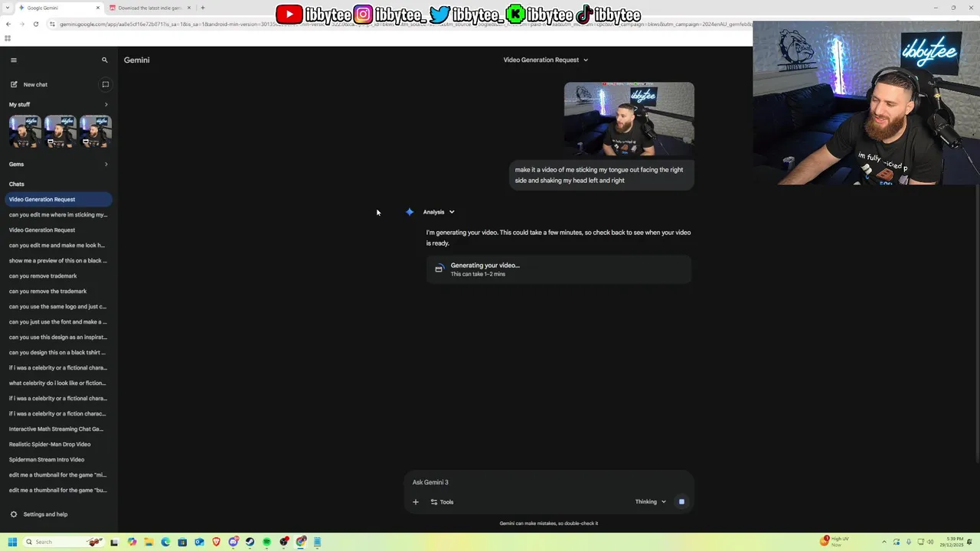
Task: Open Microsoft Edge from the taskbar
Action: [x=165, y=542]
